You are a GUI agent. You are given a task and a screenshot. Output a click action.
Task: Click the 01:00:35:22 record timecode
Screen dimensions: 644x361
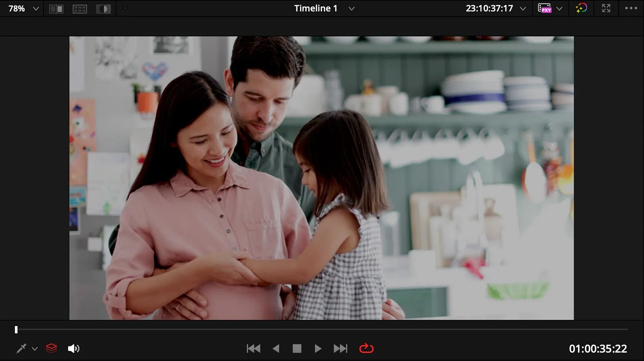598,349
